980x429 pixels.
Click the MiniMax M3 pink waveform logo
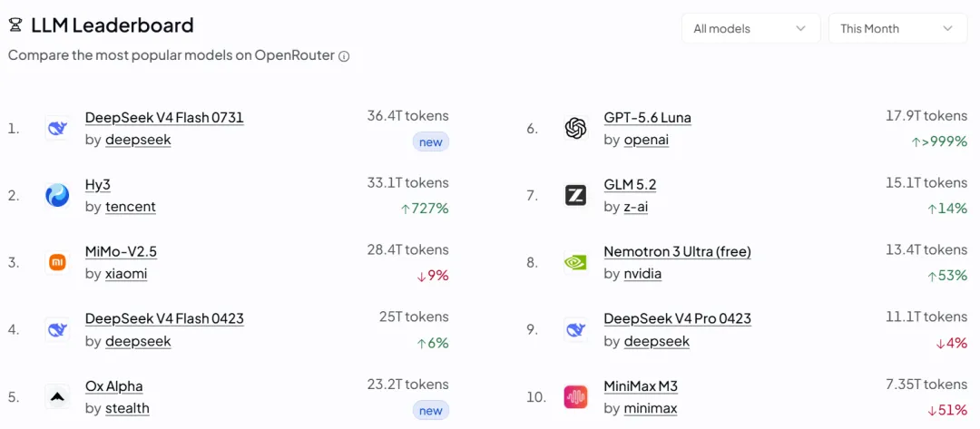[x=575, y=396]
